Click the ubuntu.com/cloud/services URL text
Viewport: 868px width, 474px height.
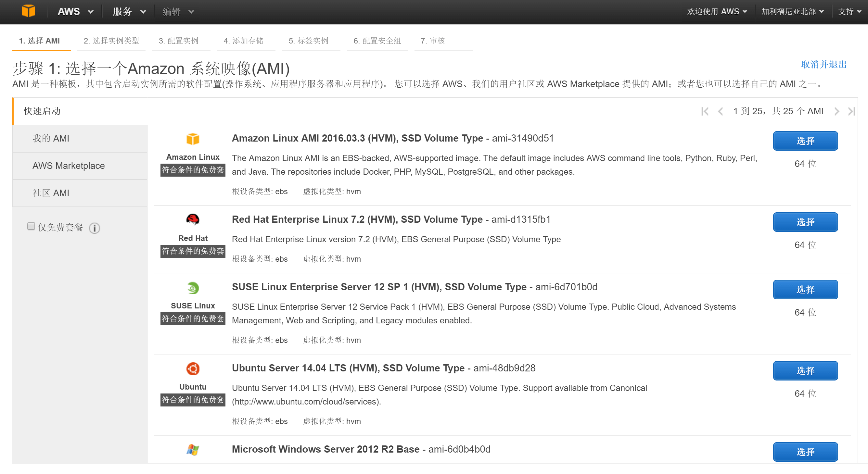coord(306,402)
